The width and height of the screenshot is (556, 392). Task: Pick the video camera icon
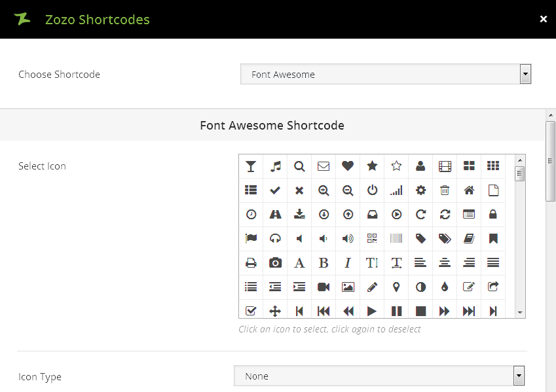(324, 287)
